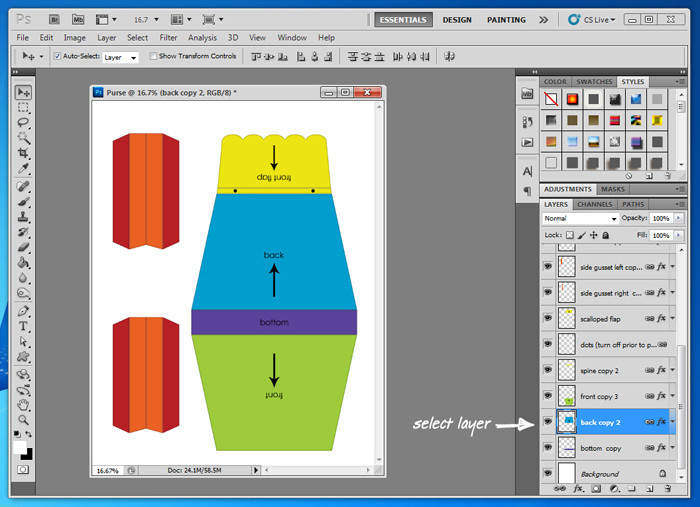Screen dimensions: 700x507
Task: Select the Blur tool
Action: (23, 278)
